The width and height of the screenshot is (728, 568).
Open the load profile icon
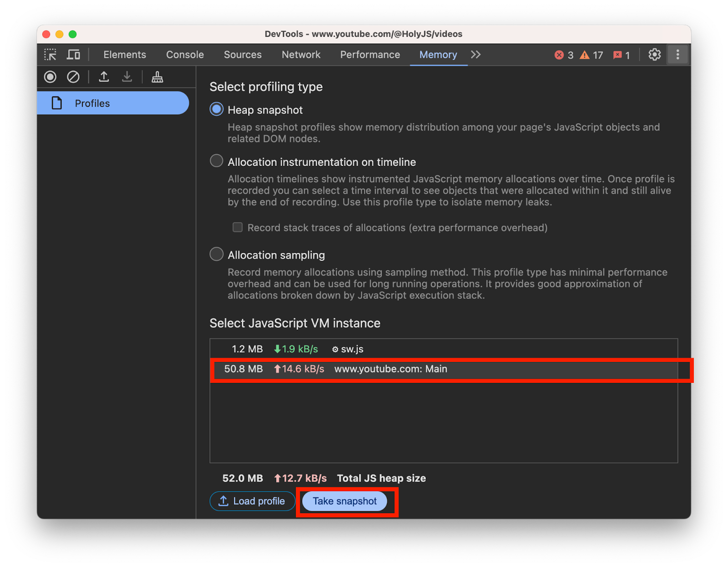click(104, 77)
